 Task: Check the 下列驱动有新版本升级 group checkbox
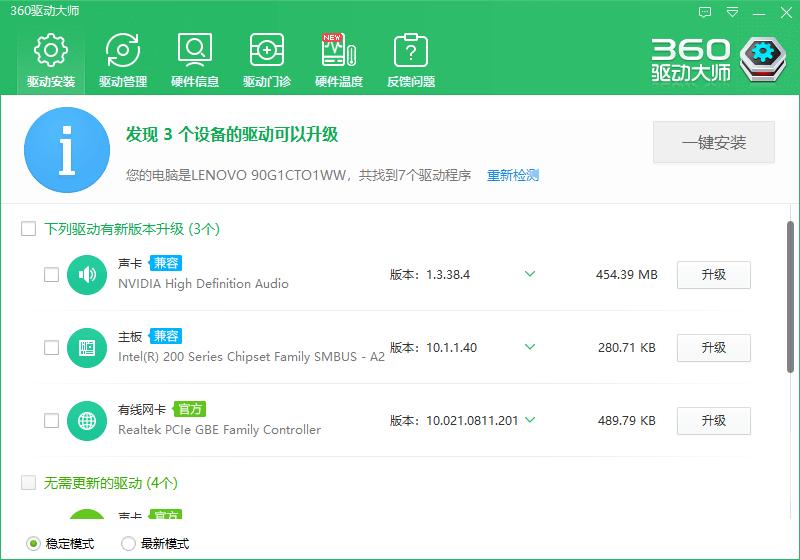tap(29, 228)
